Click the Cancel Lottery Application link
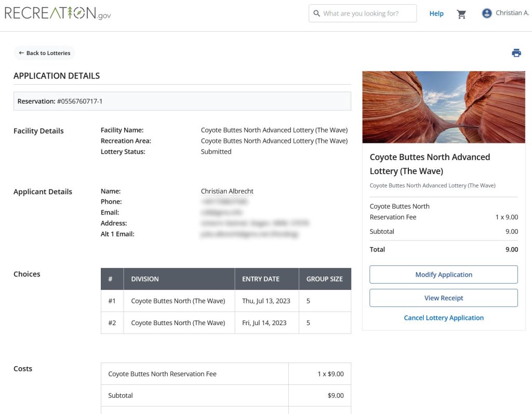Screen dimensions: 532x414 (x=444, y=318)
